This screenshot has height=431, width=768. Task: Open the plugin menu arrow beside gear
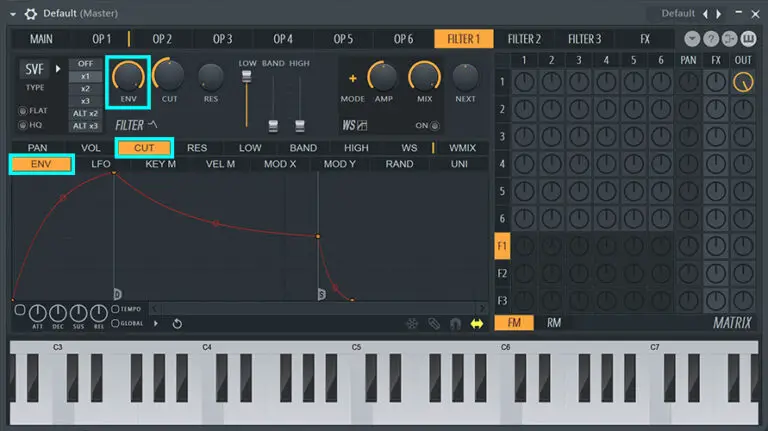(12, 14)
